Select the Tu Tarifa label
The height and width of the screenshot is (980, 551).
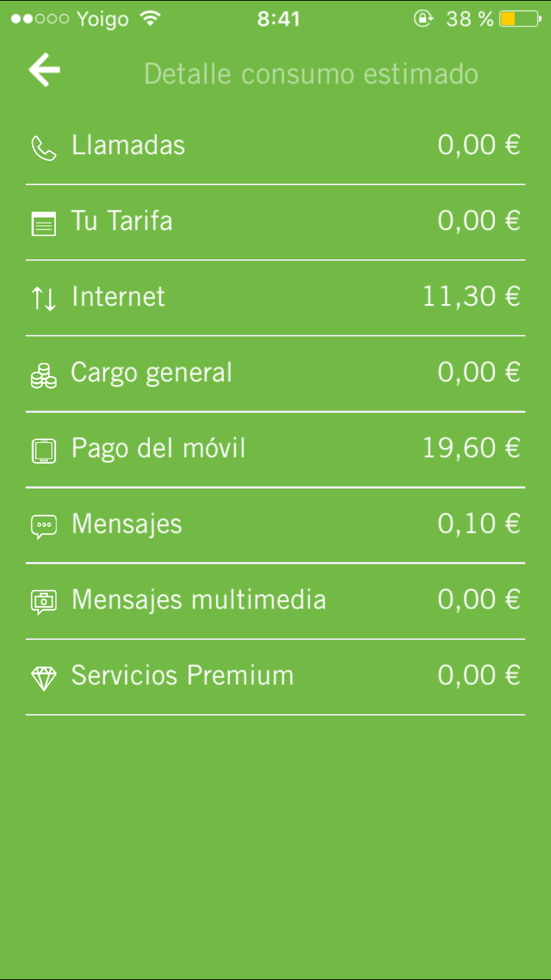click(121, 221)
